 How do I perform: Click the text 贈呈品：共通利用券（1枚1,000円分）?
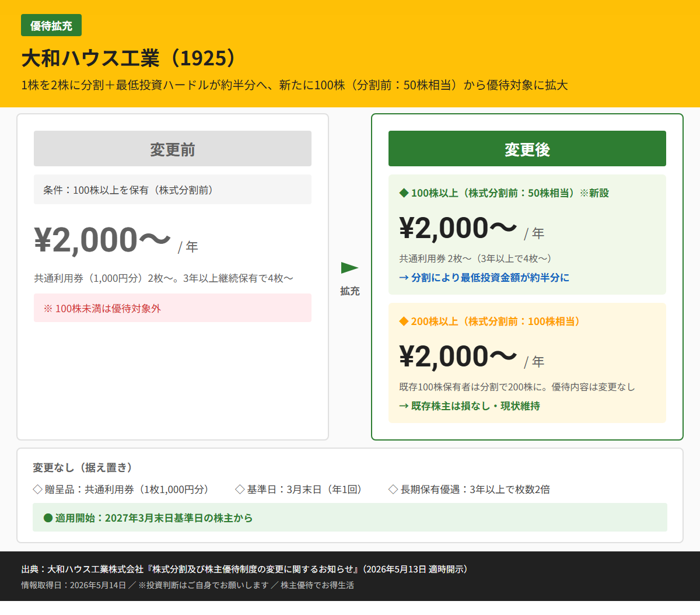127,490
